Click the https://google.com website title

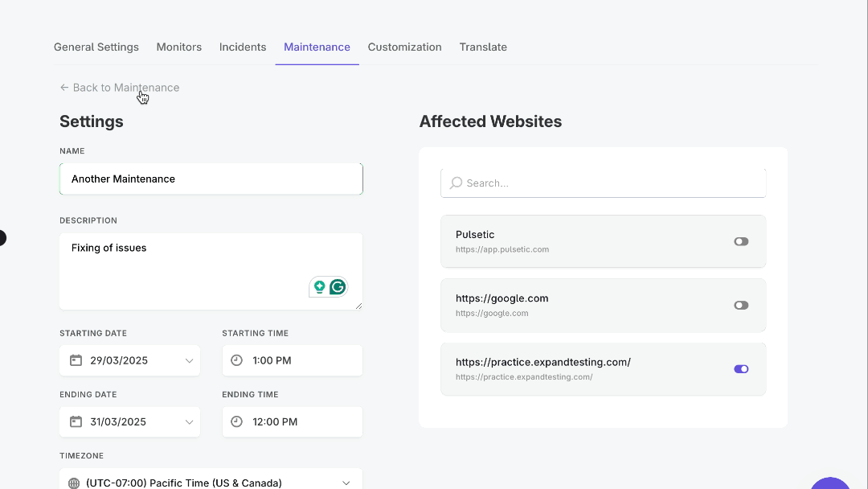502,298
